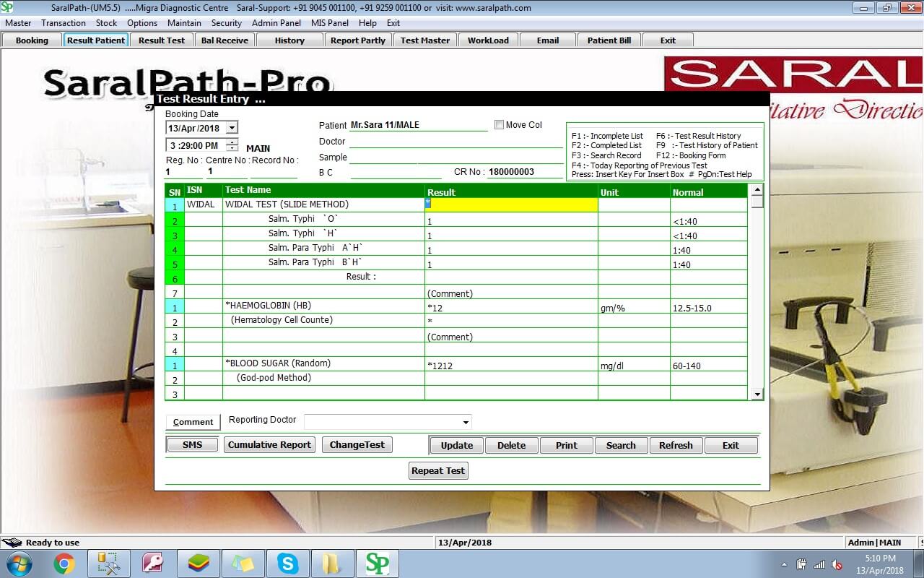
Task: Open the Help menu
Action: 367,23
